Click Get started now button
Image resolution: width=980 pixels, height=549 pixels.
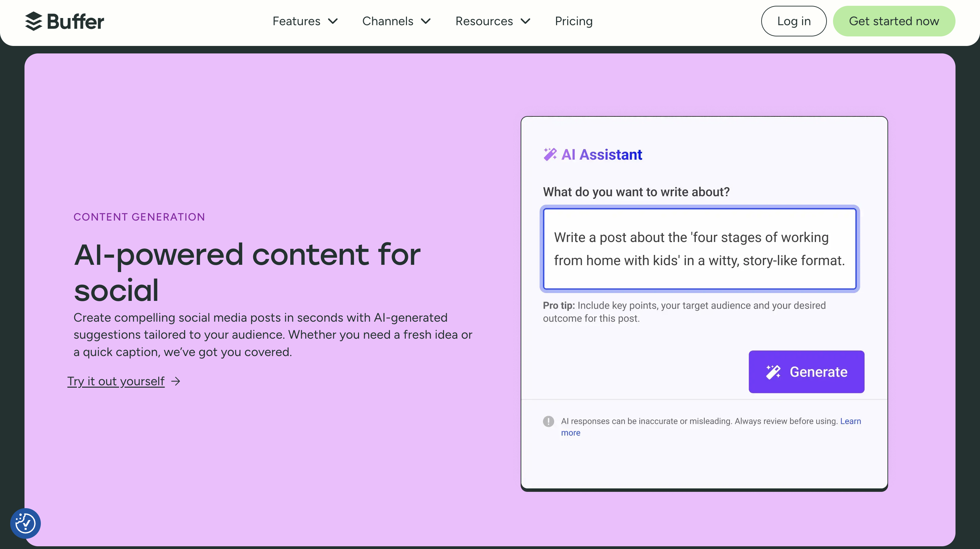point(894,21)
